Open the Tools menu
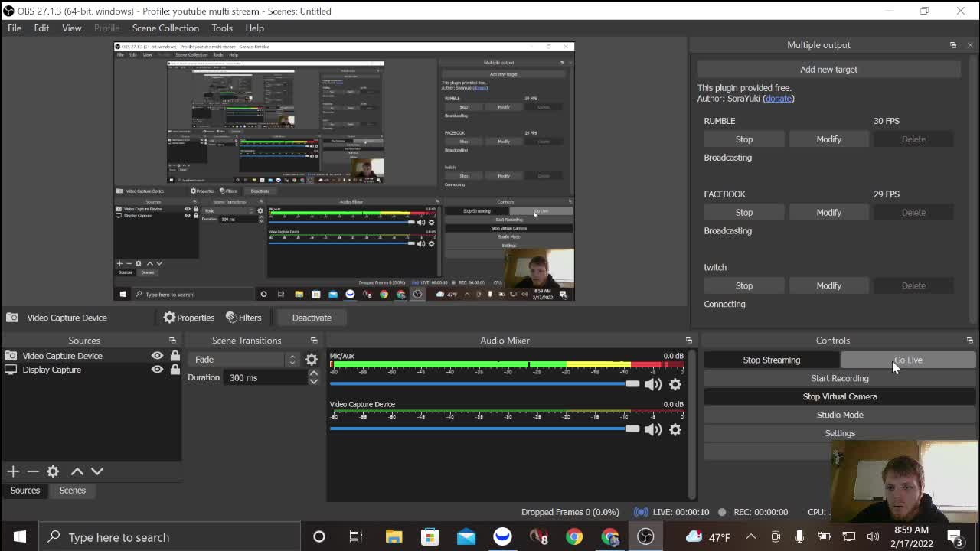980x551 pixels. tap(222, 28)
